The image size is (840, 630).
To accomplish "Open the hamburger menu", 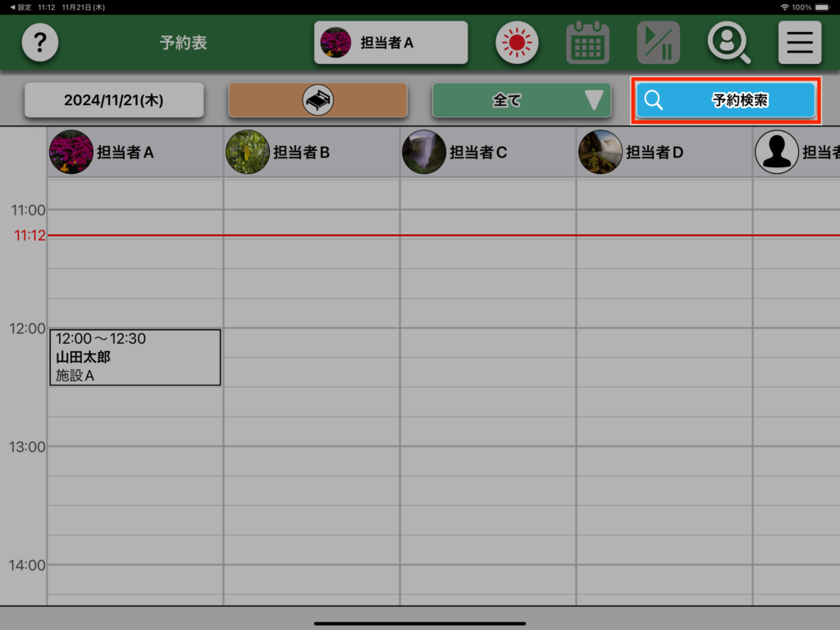I will coord(799,43).
